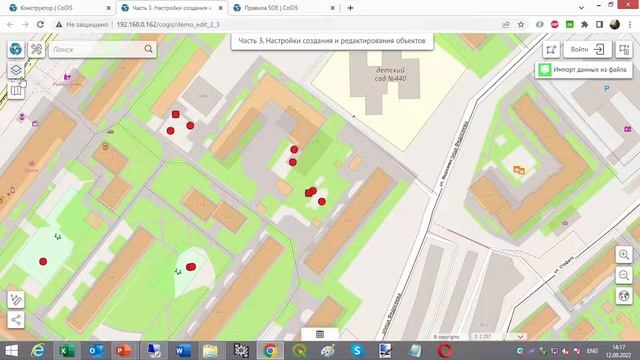Viewport: 640px width, 360px height.
Task: Click the детский сад №440 label
Action: click(x=390, y=74)
